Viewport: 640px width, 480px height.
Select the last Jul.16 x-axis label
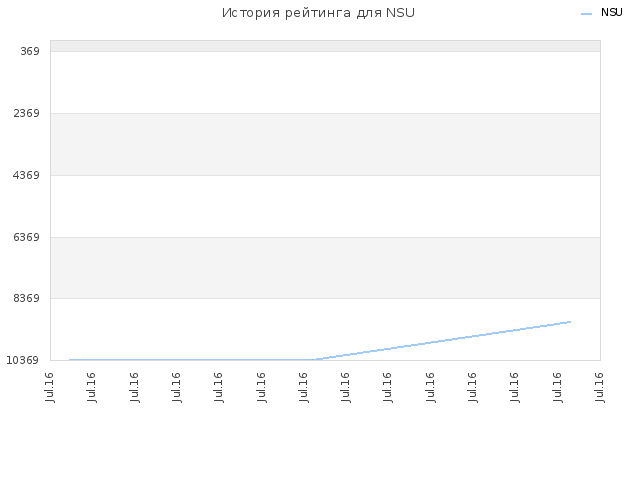[x=600, y=387]
